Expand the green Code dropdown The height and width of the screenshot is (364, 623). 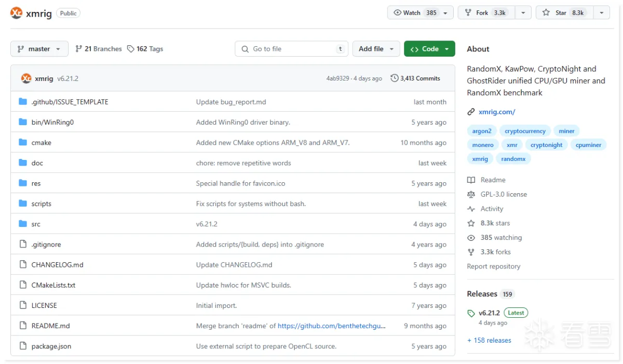pos(429,49)
